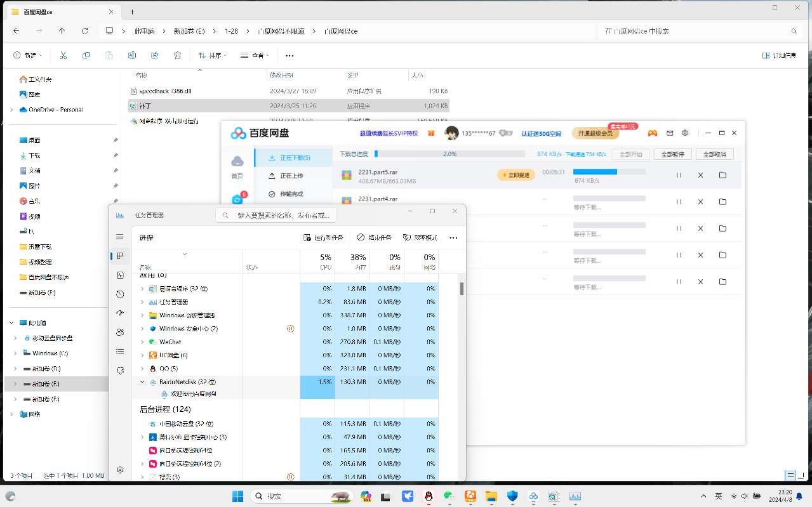Click the cut icon in Explorer toolbar
This screenshot has height=507, width=812.
click(x=63, y=56)
